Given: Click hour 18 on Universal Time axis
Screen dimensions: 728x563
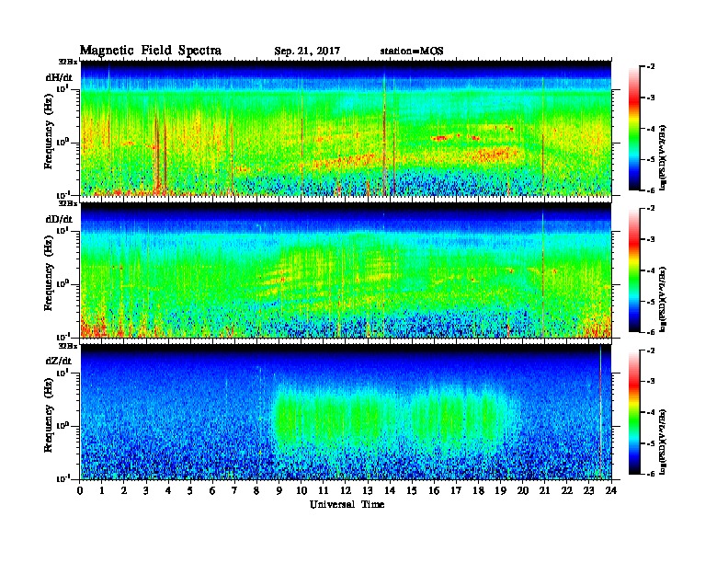Looking at the screenshot, I should coord(478,490).
